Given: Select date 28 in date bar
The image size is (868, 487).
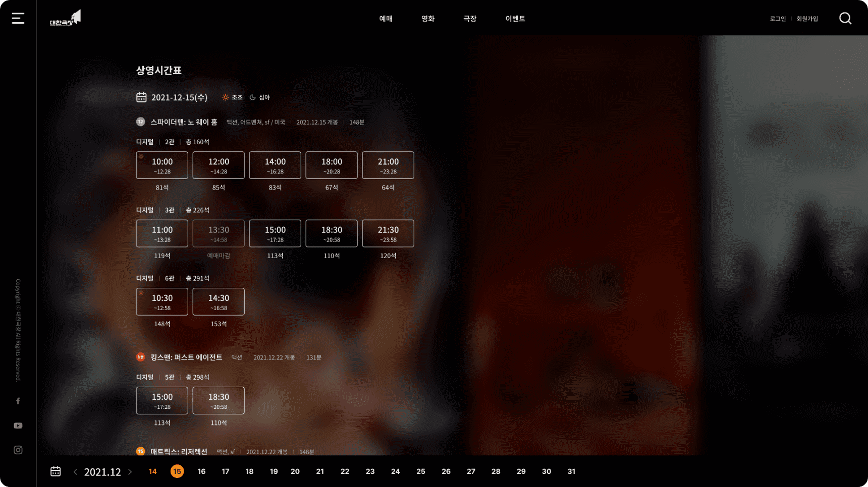Looking at the screenshot, I should (x=496, y=471).
